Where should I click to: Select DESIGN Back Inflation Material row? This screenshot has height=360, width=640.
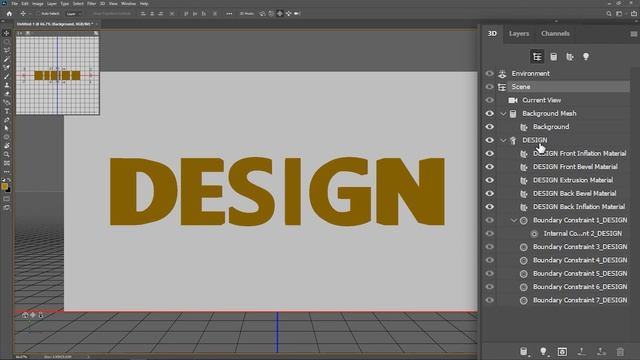coord(579,207)
